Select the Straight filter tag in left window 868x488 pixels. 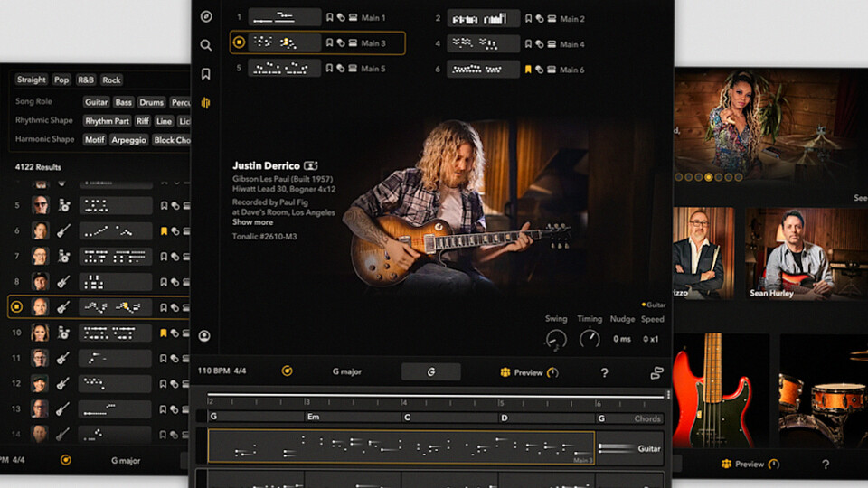pyautogui.click(x=32, y=80)
